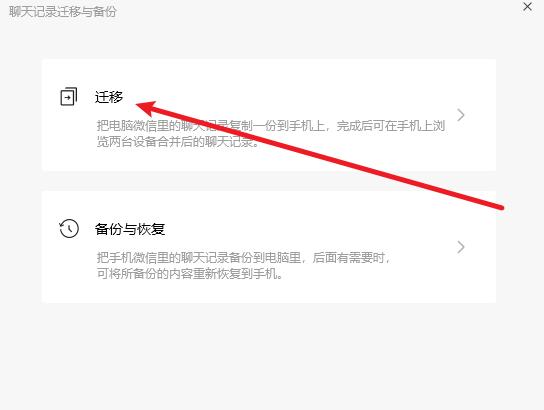Viewport: 544px width, 410px height.
Task: Click the X icon at window corner
Action: 527,7
